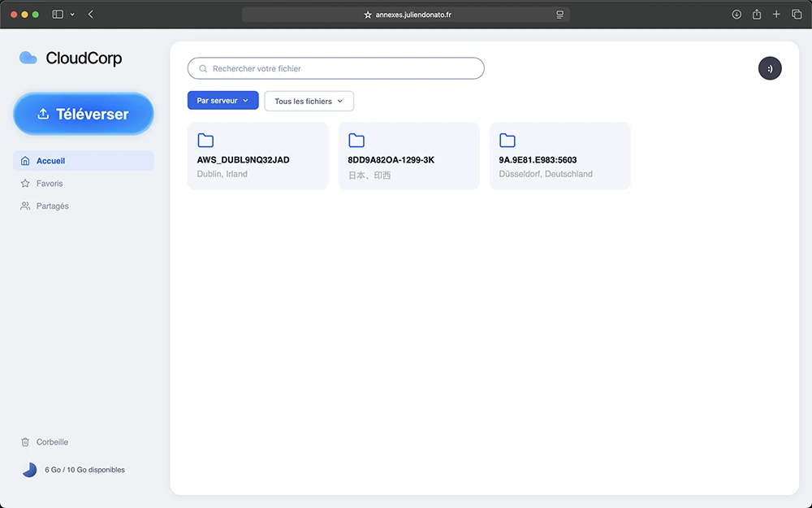This screenshot has height=508, width=812.
Task: Open the 9A.9E81.E983:5603 Düsseldorf folder
Action: tap(559, 156)
